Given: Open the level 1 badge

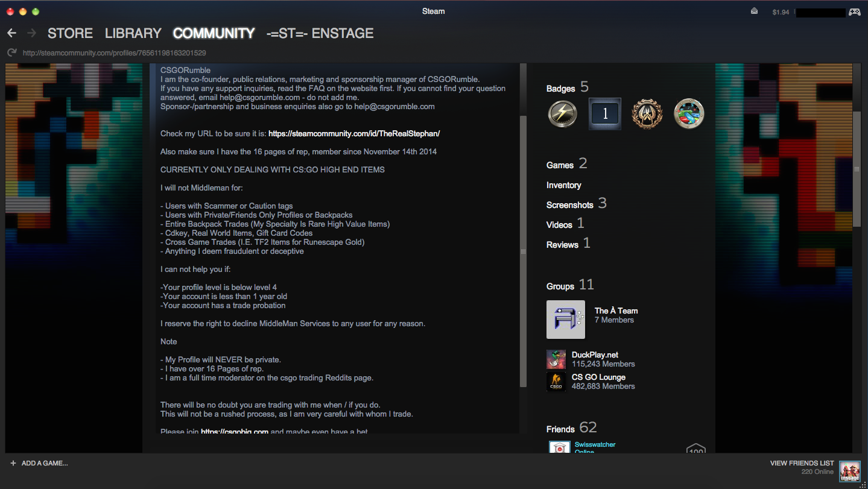Looking at the screenshot, I should [604, 114].
